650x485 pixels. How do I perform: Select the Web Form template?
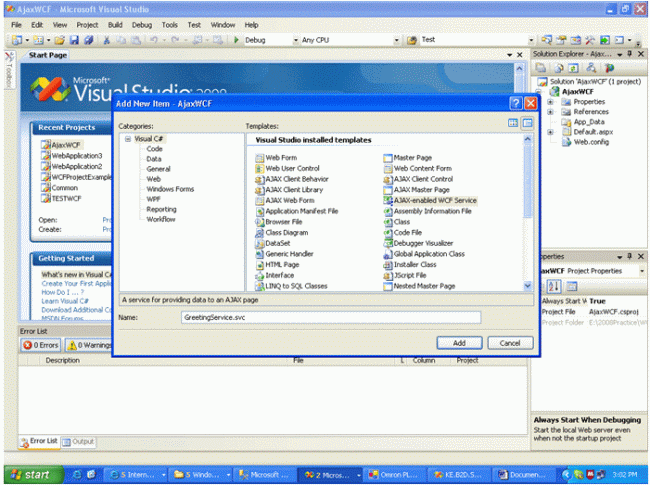pyautogui.click(x=276, y=158)
